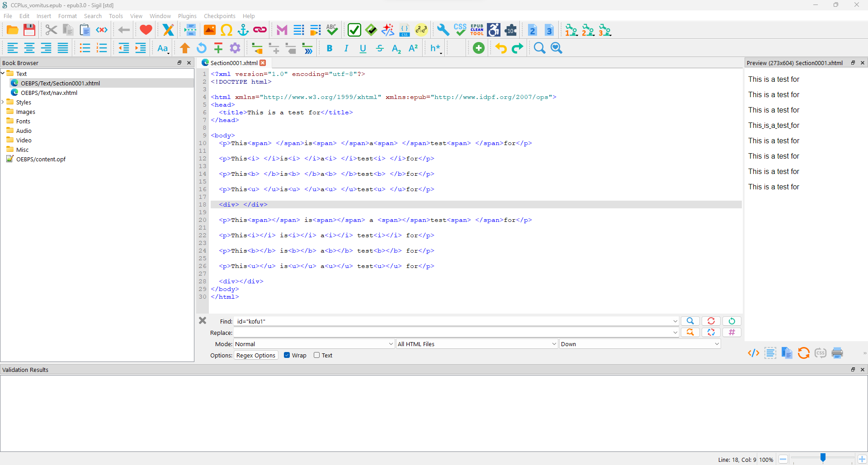Open the All HTML Files scope dropdown
This screenshot has height=465, width=868.
click(x=476, y=344)
